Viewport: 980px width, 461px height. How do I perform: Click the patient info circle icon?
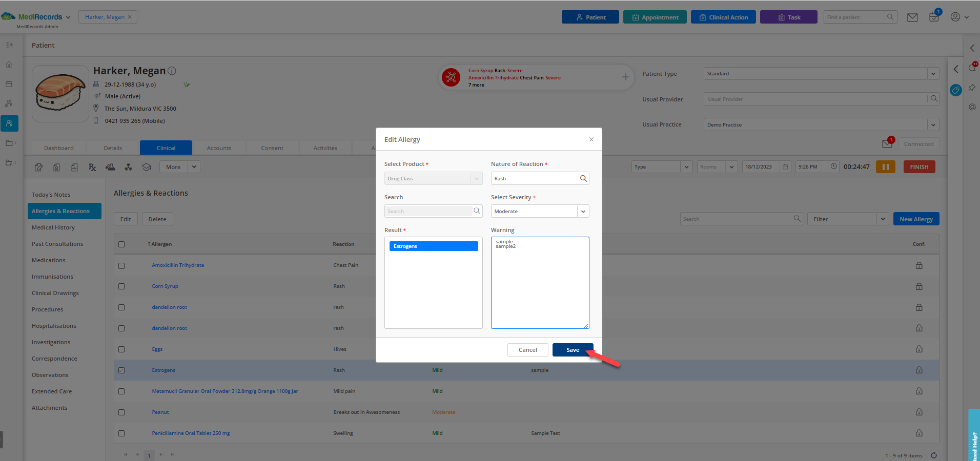172,71
